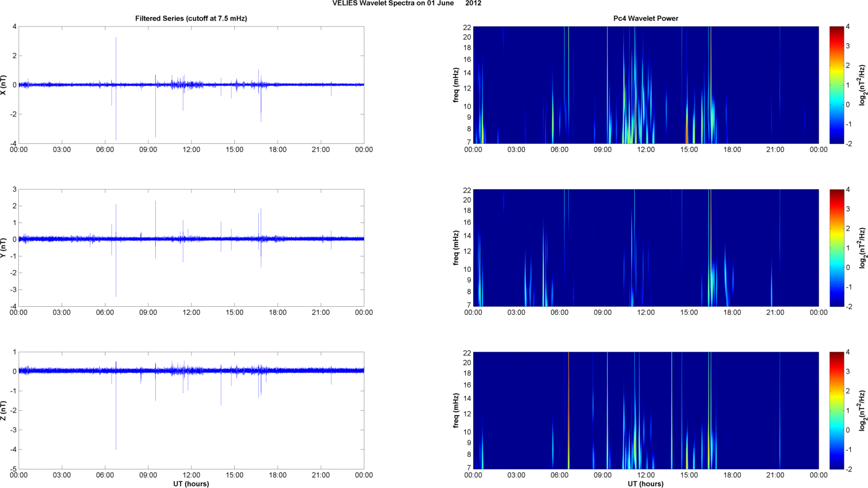The image size is (868, 488).
Task: Select the colorbar beside the middle wavelet plot
Action: pos(836,248)
